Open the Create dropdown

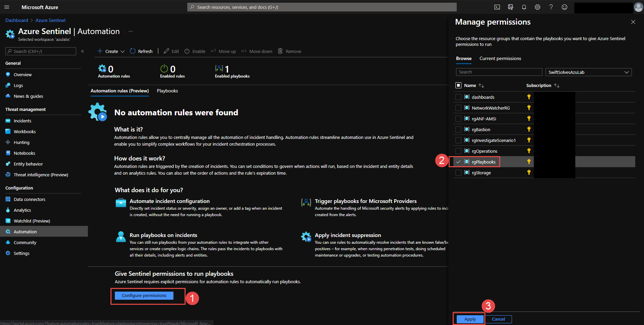(111, 51)
